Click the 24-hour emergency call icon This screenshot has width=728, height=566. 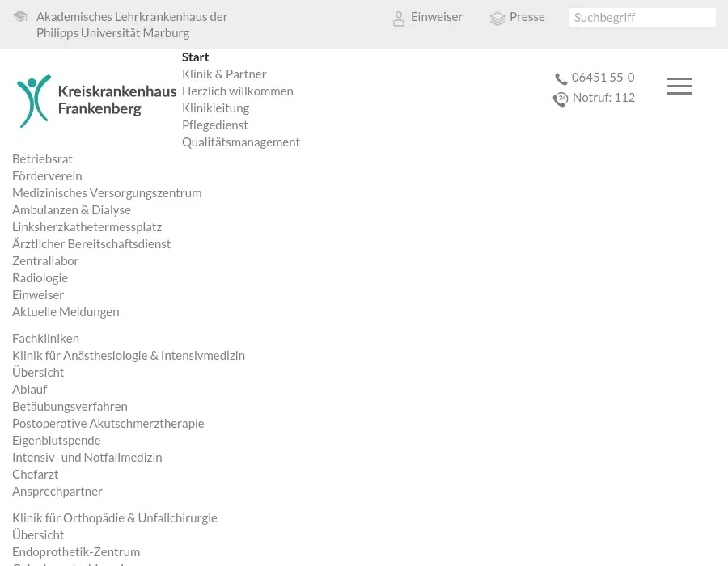click(561, 99)
